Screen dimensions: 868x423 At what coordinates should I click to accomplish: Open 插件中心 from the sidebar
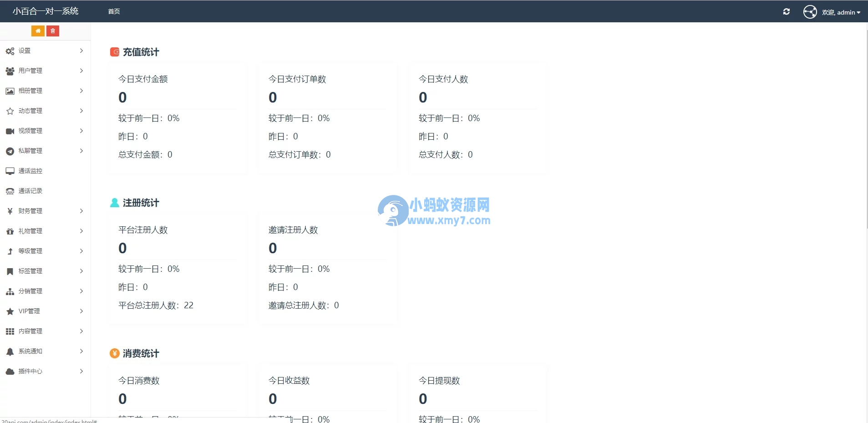(x=31, y=371)
